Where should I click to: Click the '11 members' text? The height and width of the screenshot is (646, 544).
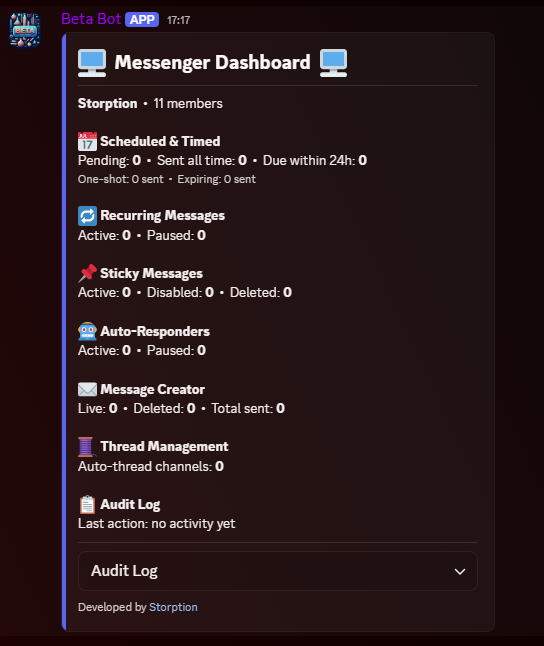pos(188,103)
